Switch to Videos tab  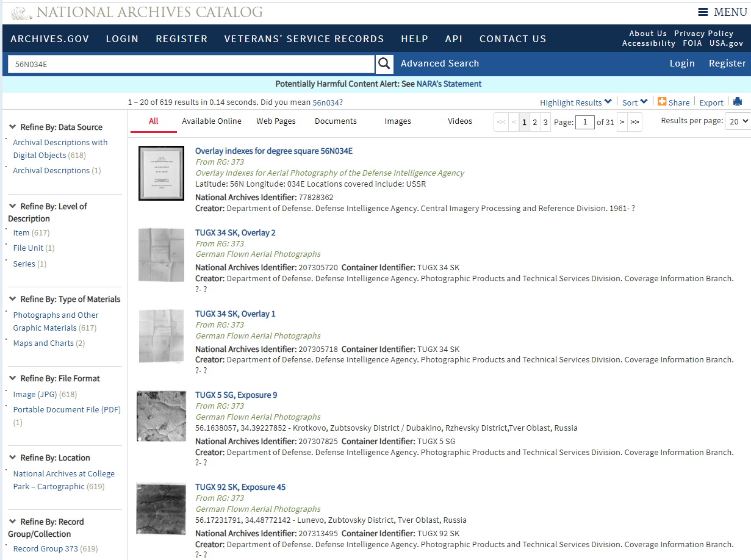[460, 121]
